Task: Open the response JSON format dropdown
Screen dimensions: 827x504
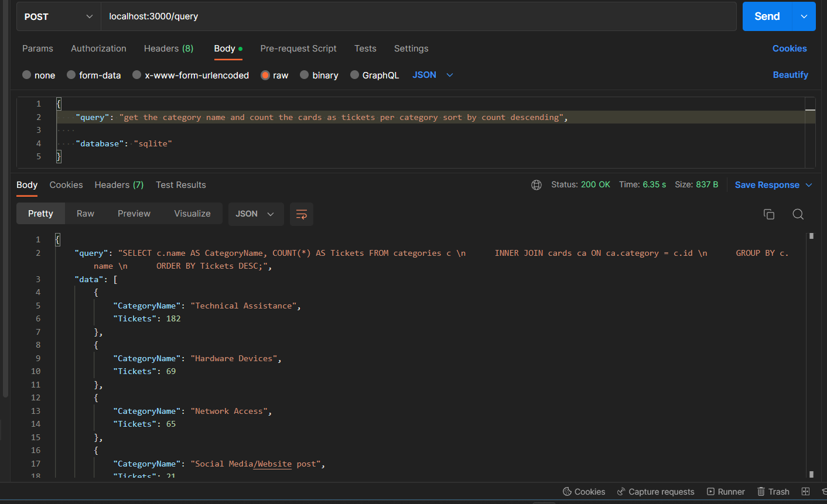Action: pos(256,214)
